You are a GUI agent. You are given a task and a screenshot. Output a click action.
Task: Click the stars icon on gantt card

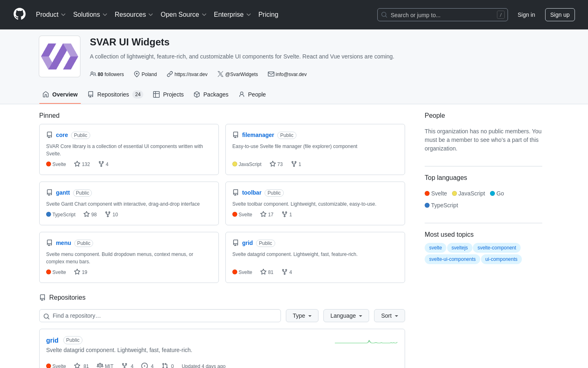(87, 214)
